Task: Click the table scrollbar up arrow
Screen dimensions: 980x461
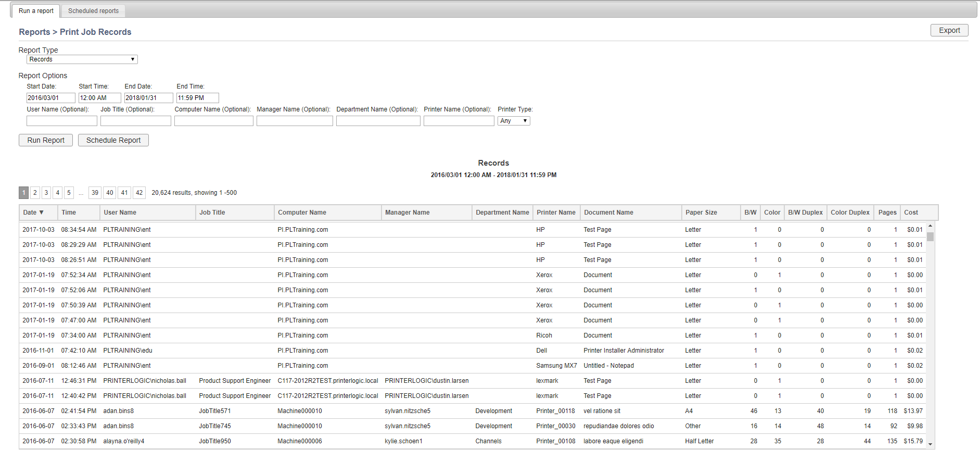Action: [930, 226]
